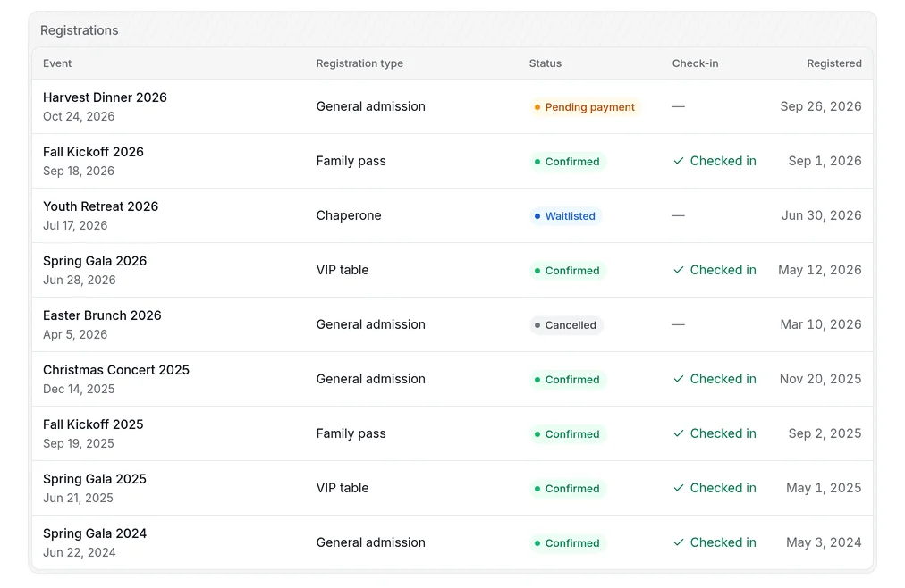
Task: Click registered date Jun 30, 2026
Action: [x=821, y=215]
